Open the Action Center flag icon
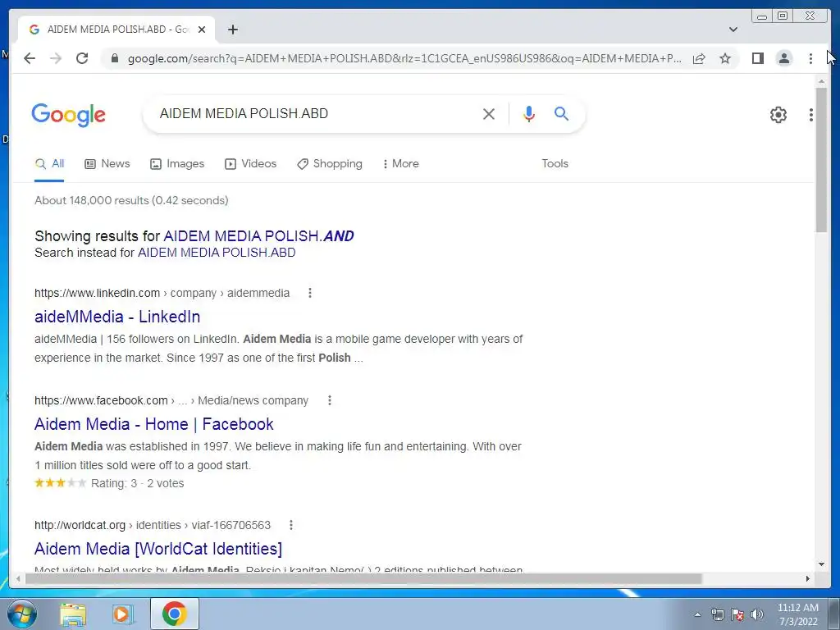Viewport: 840px width, 630px height. 737,614
